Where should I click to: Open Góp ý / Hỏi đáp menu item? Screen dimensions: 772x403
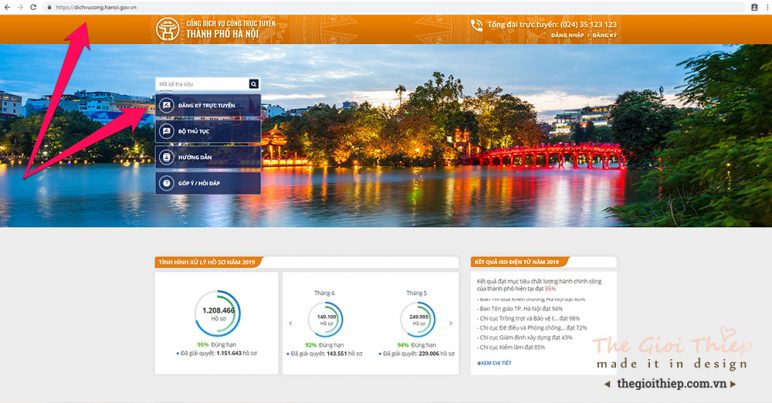pos(208,183)
